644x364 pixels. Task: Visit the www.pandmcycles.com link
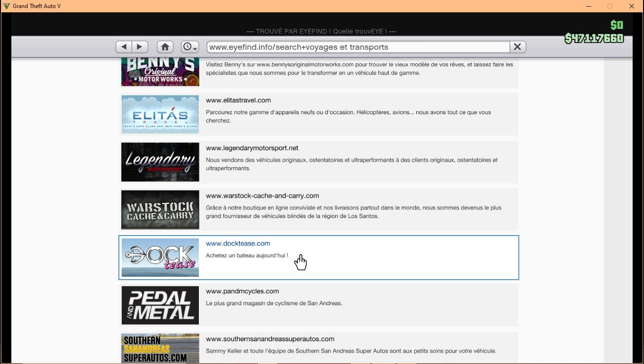pos(242,291)
